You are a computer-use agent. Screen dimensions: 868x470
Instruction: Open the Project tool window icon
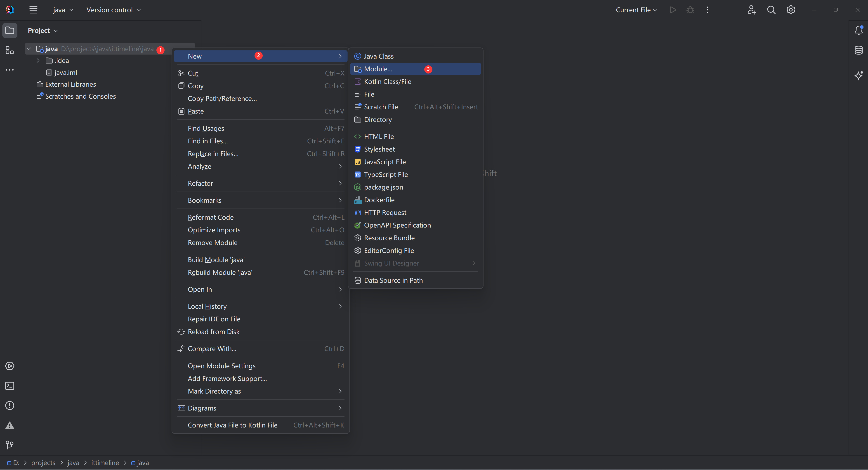click(x=10, y=30)
